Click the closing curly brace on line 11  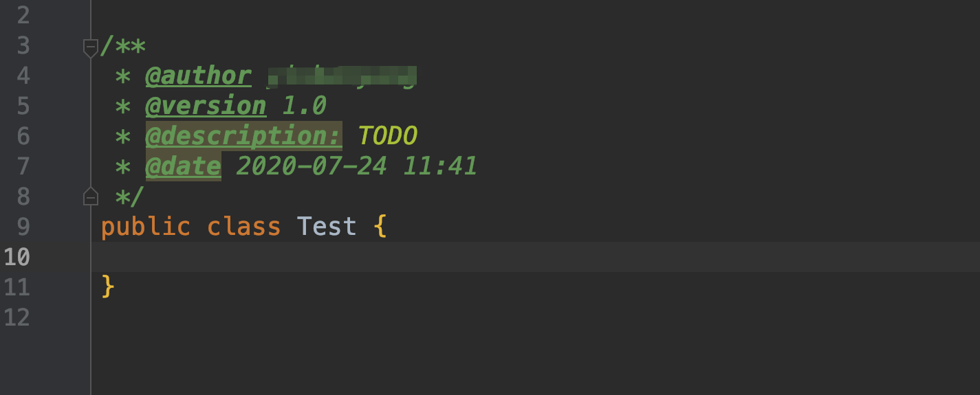(107, 286)
